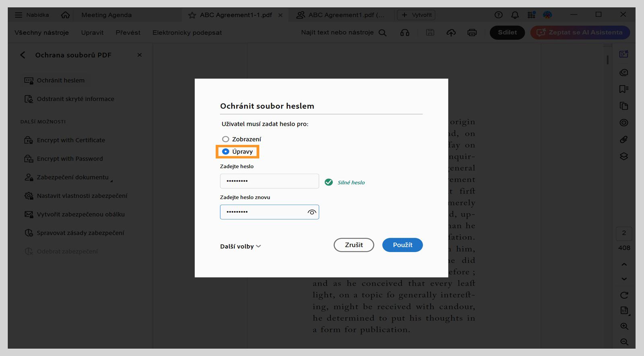Click the Použít apply button

402,245
